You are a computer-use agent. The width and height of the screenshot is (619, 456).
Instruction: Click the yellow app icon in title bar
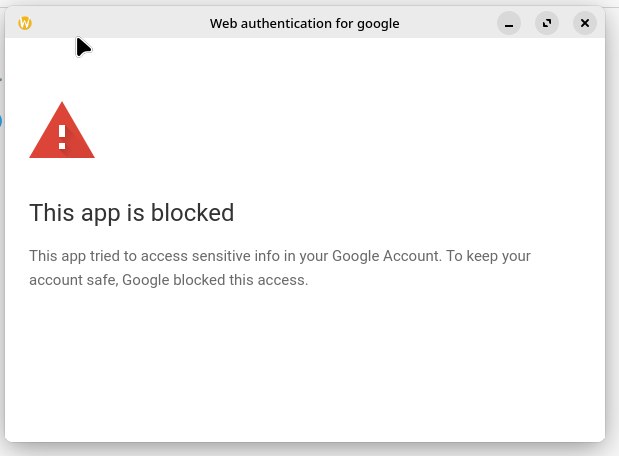pyautogui.click(x=25, y=23)
